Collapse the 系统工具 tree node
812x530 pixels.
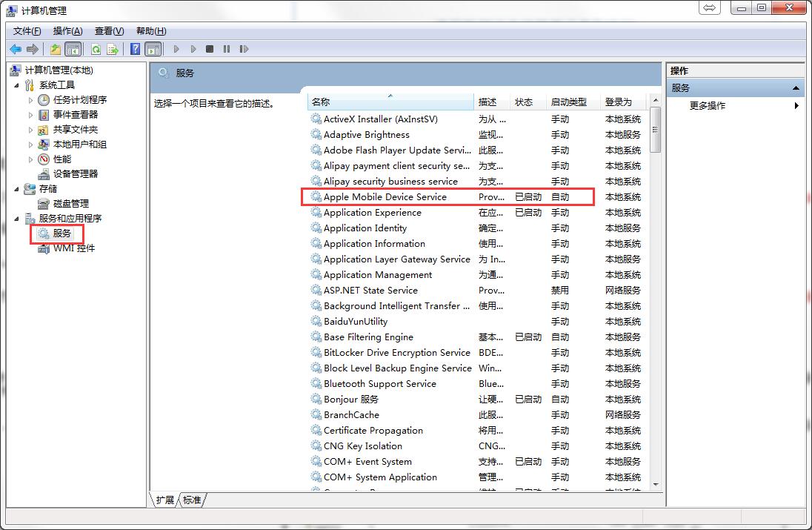(18, 85)
